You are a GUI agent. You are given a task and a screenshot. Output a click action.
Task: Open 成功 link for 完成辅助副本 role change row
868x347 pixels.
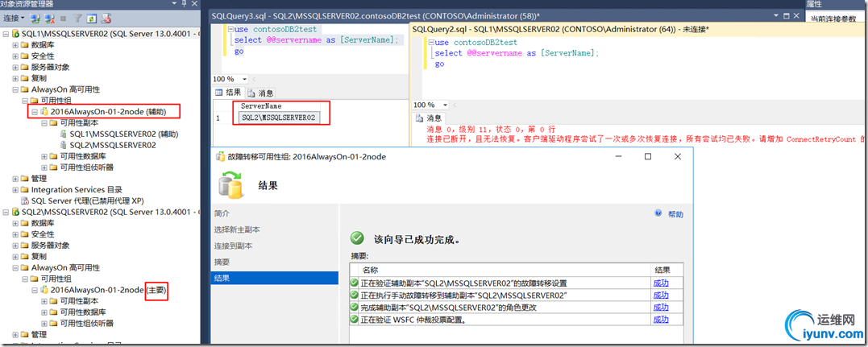click(660, 308)
